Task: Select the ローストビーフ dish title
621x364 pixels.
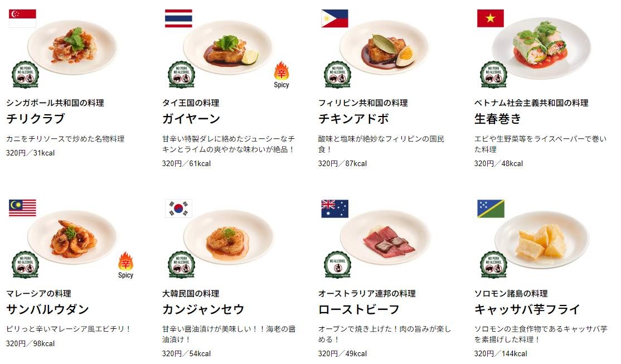Action: tap(359, 309)
